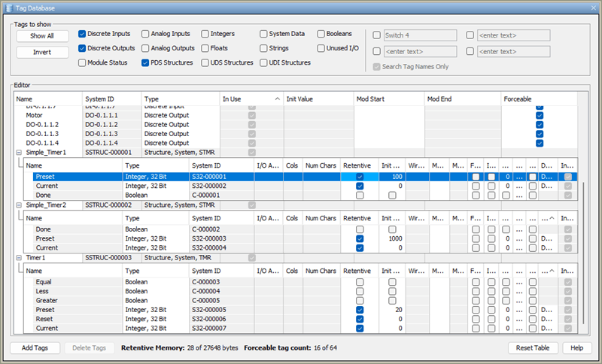602x364 pixels.
Task: Click the editor vertical scrollbar
Action: click(583, 253)
